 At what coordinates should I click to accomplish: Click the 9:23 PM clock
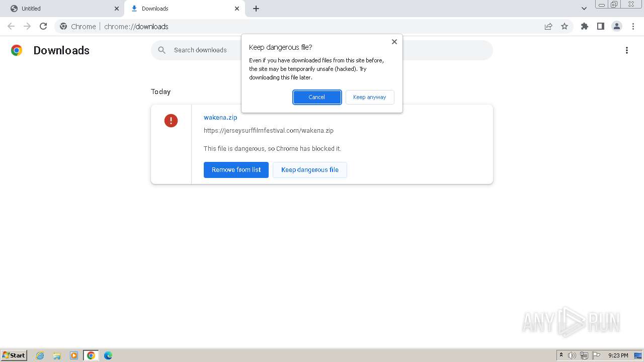pos(618,355)
